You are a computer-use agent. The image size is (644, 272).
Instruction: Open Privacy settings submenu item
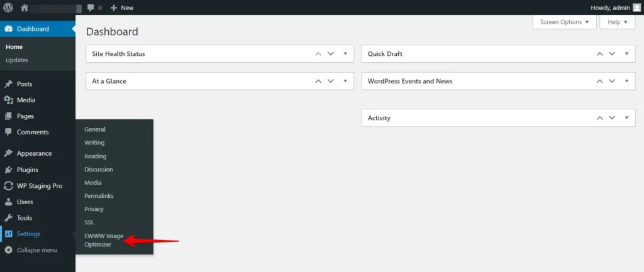coord(94,209)
